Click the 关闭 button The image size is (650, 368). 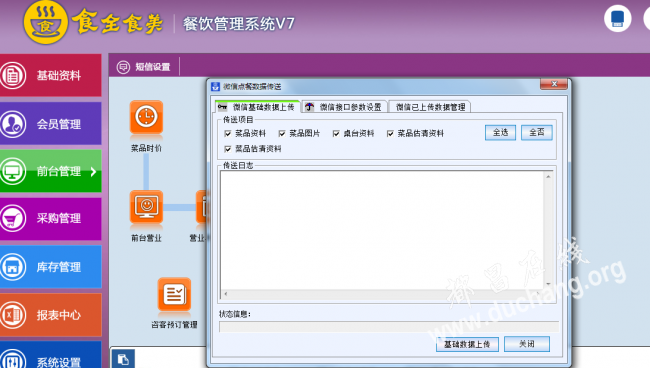coord(527,344)
